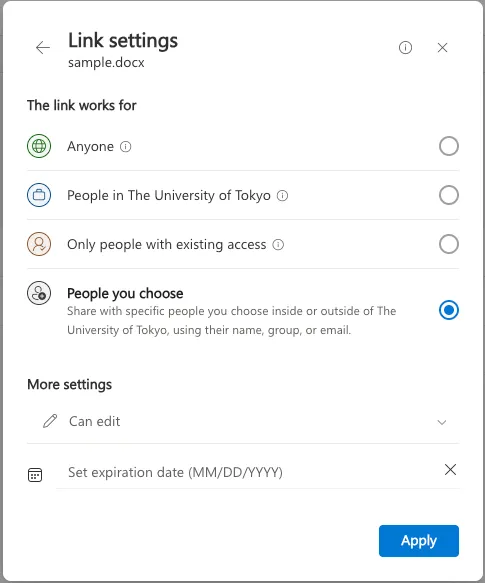Click the green globe icon for Anyone
This screenshot has height=583, width=485.
(x=39, y=146)
